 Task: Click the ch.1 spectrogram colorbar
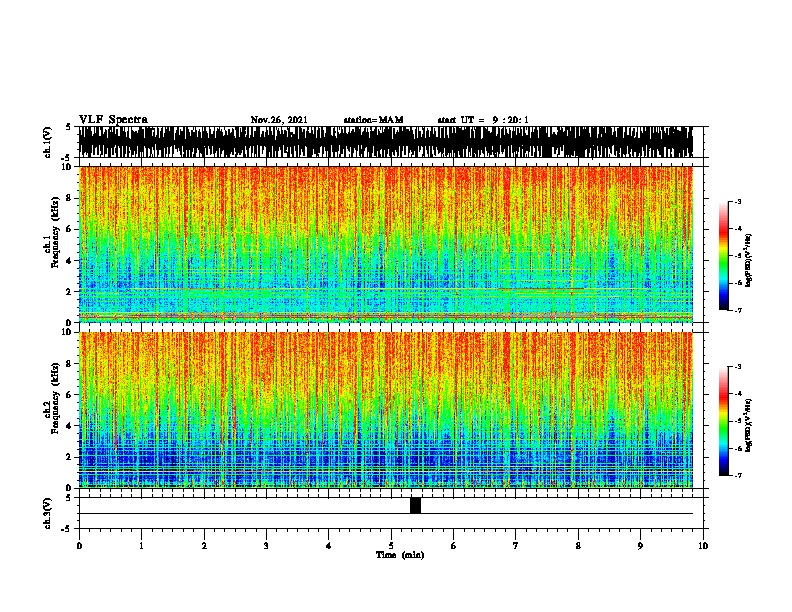(724, 256)
